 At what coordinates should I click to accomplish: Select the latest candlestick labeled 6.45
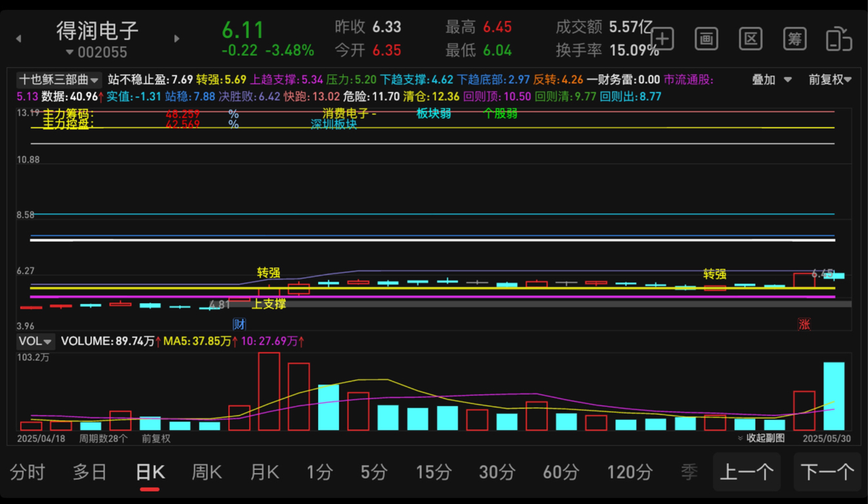click(834, 275)
